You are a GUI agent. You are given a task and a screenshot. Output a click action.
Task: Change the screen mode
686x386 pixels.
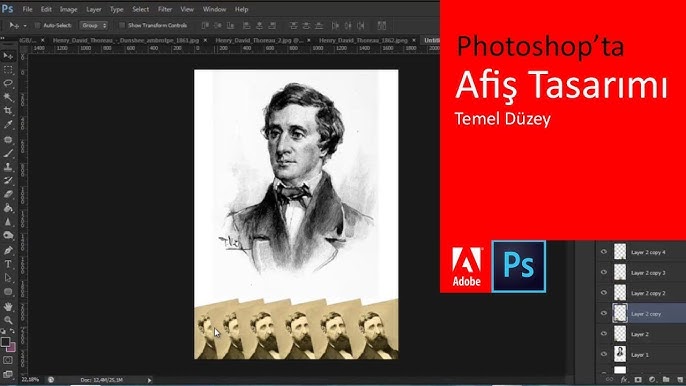(x=8, y=374)
